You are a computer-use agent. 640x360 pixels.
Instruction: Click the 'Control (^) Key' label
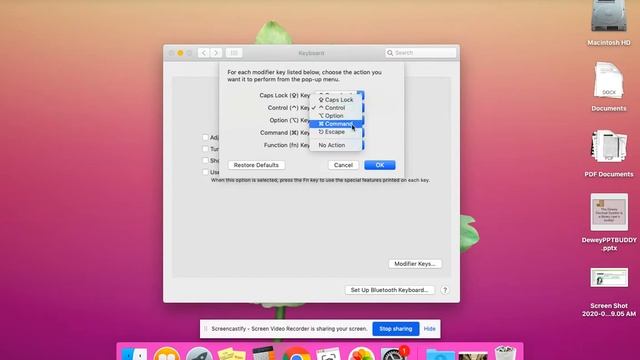[x=289, y=108]
